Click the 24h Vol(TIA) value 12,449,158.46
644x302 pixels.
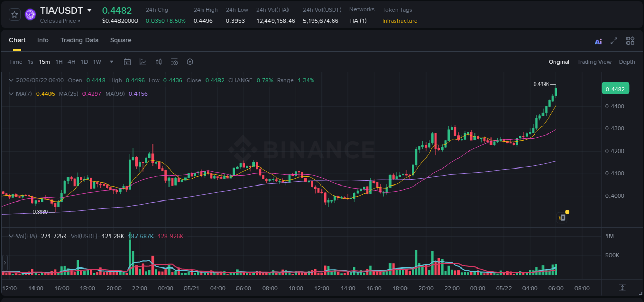(276, 21)
